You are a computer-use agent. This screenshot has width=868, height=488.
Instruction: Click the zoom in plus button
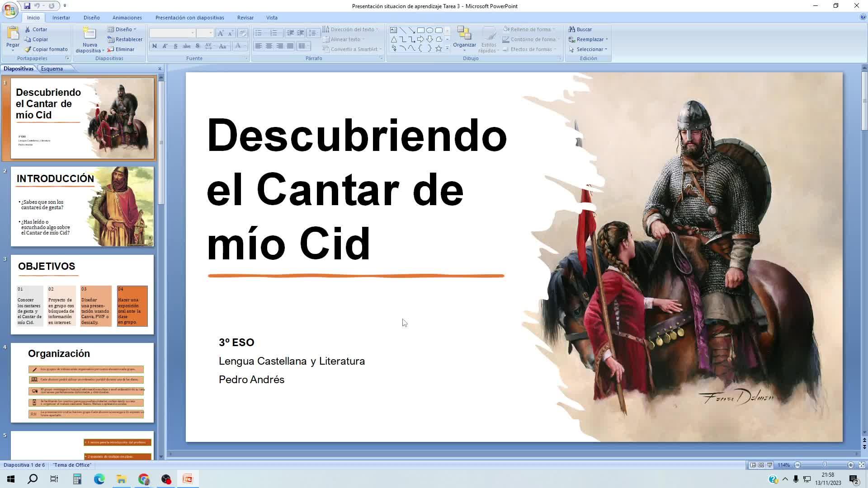pyautogui.click(x=850, y=465)
